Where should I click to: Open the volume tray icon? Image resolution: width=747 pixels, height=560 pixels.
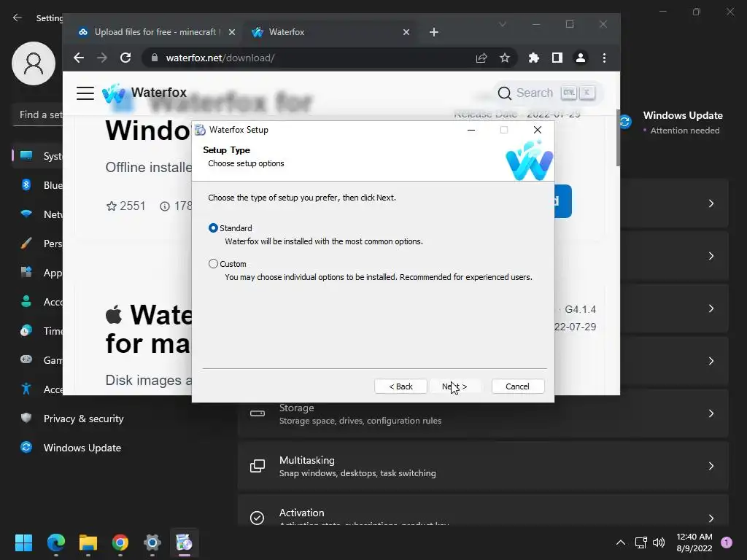click(x=659, y=542)
